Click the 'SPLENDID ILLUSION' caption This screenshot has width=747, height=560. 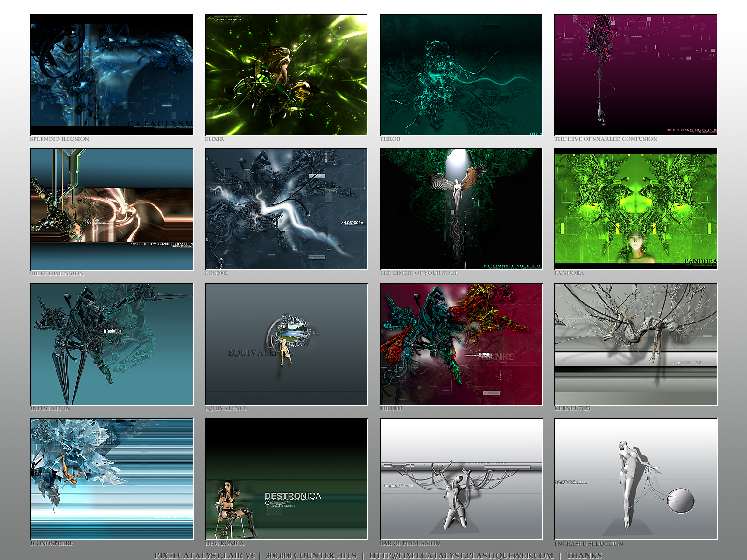(x=60, y=139)
